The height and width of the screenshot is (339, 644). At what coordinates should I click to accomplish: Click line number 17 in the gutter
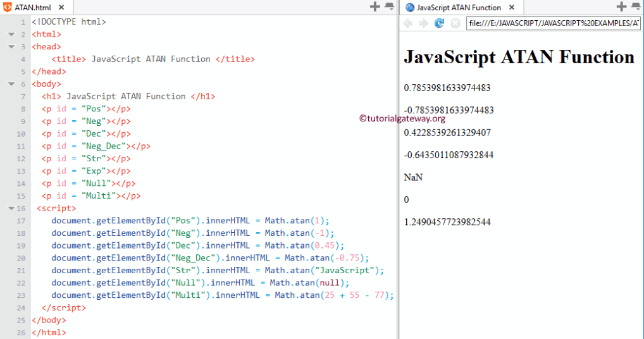21,221
